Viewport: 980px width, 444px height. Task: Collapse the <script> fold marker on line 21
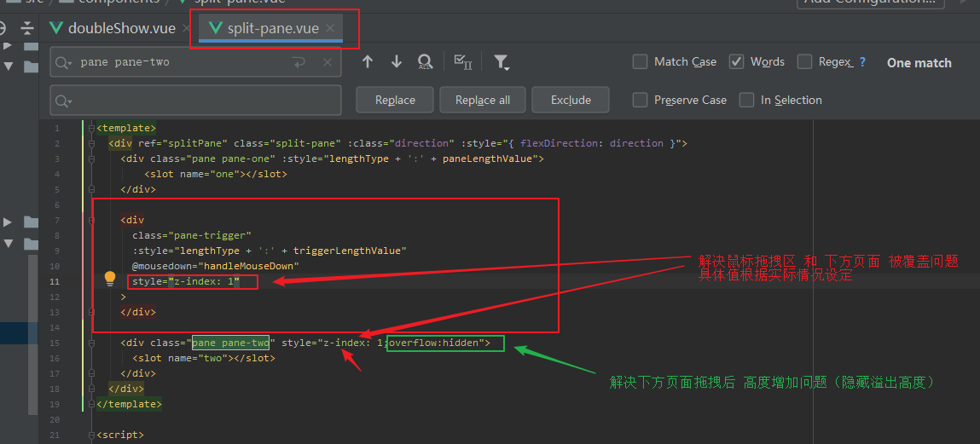click(91, 435)
